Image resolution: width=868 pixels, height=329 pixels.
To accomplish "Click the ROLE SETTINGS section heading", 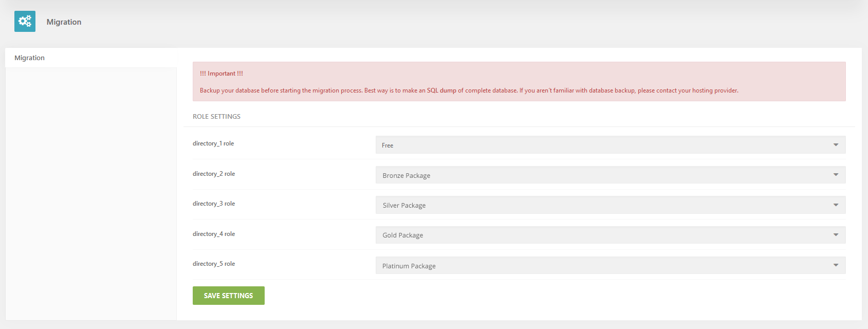I will (216, 117).
